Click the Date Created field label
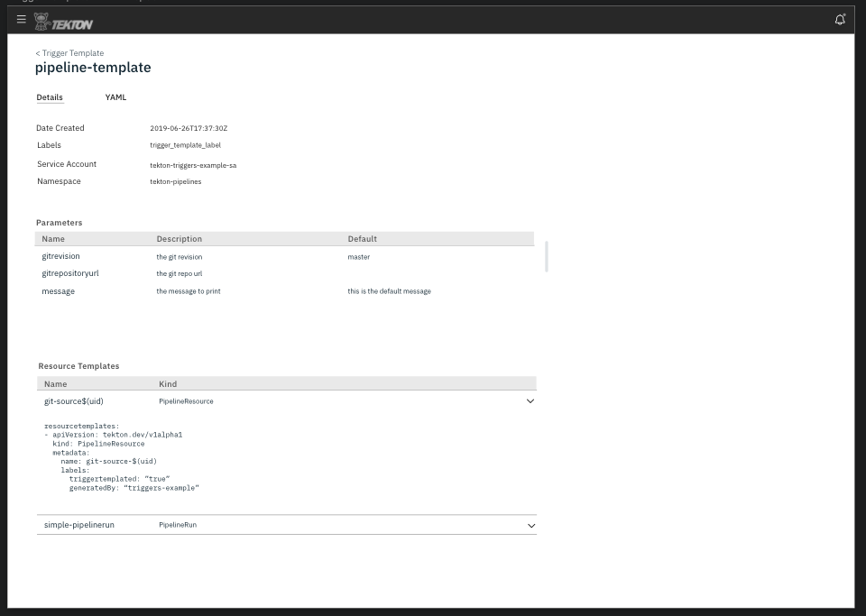The width and height of the screenshot is (866, 616). (60, 128)
